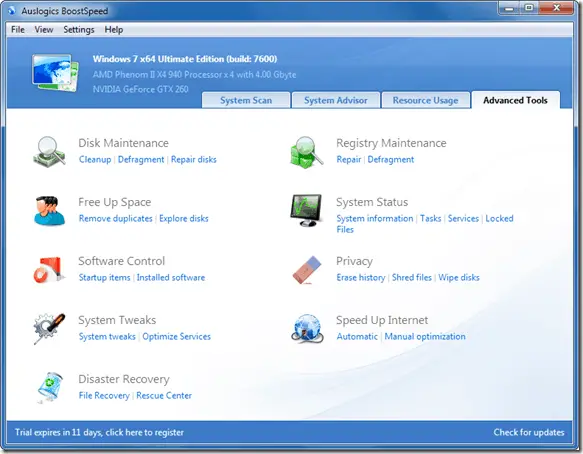583x454 pixels.
Task: Click the System Tweaks heading
Action: coord(117,320)
